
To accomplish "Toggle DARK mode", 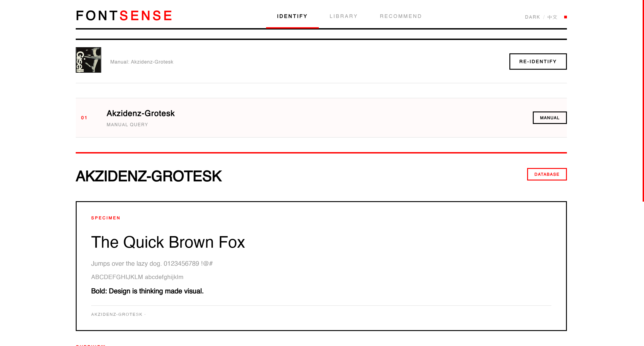I will (532, 17).
